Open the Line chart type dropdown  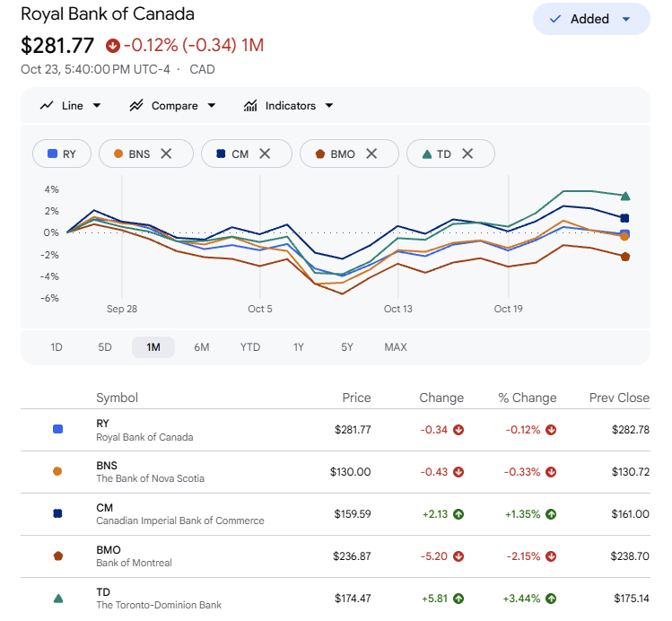(x=70, y=105)
